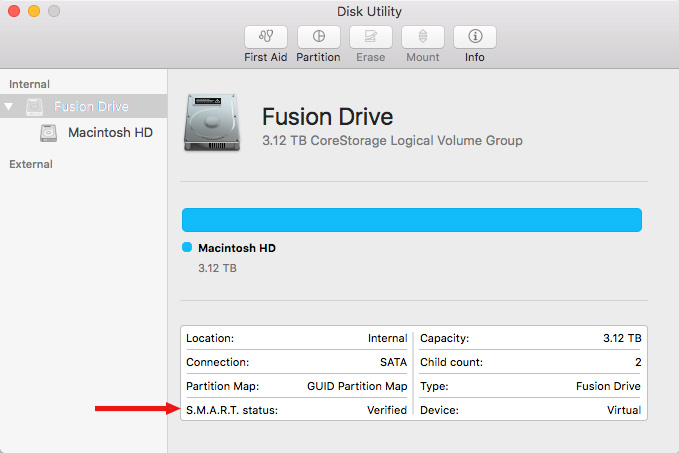Screen dimensions: 679x453
Task: Open the Info panel icon
Action: point(475,37)
